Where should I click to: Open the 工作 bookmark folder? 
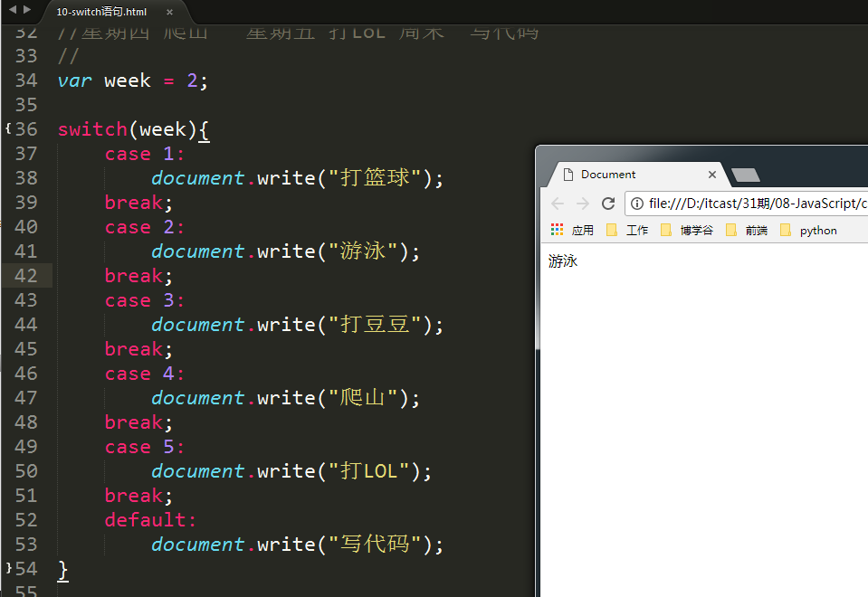click(627, 230)
